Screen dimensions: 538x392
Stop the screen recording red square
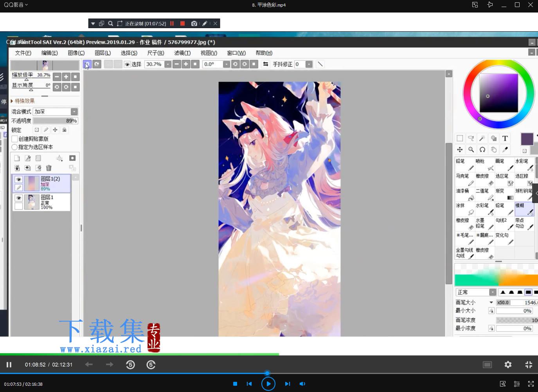click(182, 23)
